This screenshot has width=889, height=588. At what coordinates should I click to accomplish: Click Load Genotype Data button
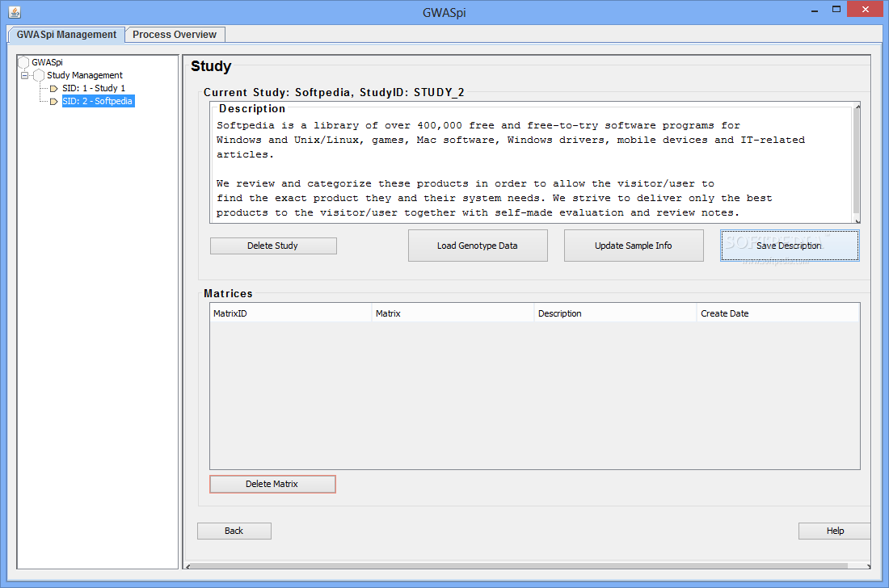[x=478, y=246]
